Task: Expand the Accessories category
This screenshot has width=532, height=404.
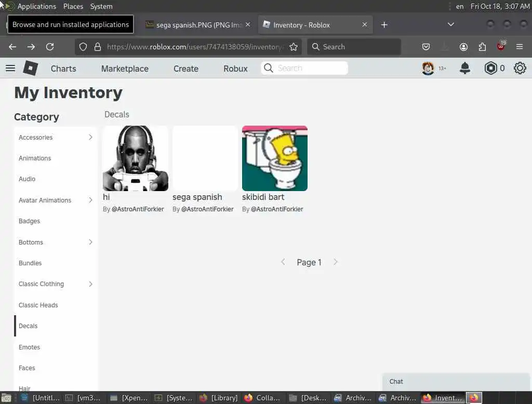Action: tap(90, 137)
